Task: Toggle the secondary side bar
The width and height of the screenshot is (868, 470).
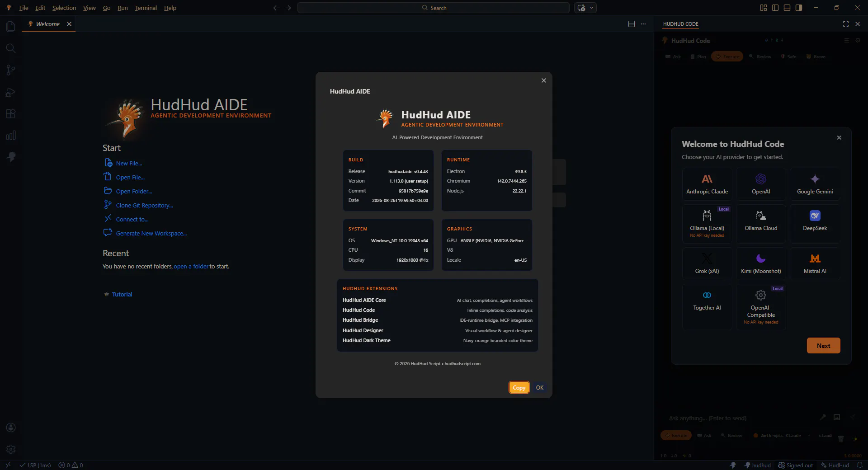Action: click(799, 8)
